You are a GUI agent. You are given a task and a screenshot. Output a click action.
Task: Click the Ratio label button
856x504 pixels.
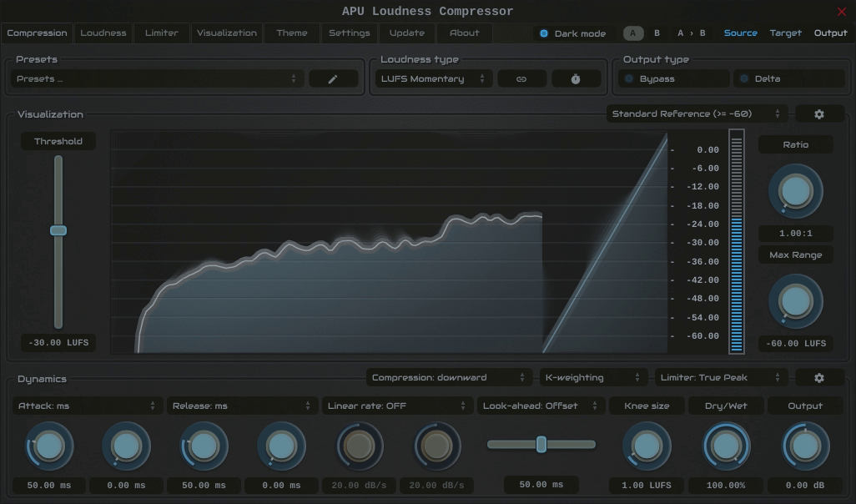795,144
